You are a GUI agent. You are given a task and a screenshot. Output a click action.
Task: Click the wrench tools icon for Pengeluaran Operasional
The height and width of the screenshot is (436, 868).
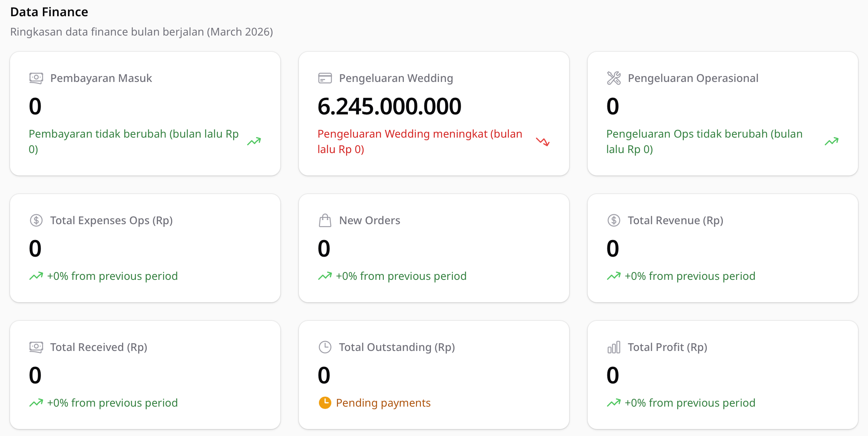click(x=614, y=78)
